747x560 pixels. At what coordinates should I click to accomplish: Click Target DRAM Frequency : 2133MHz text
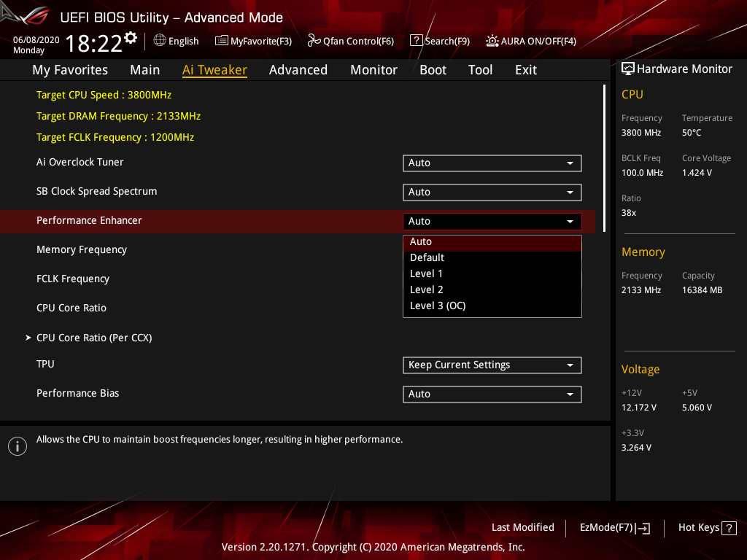[119, 116]
